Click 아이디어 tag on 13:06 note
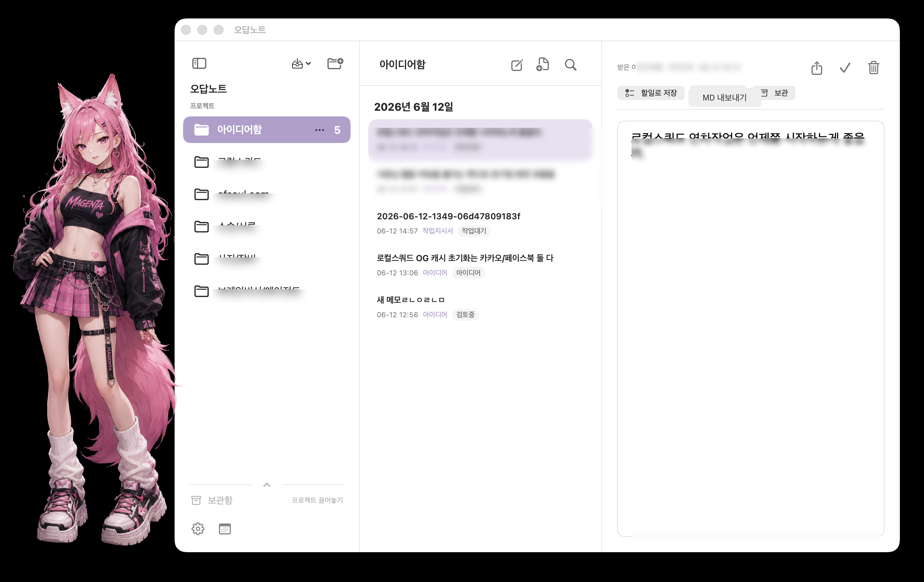This screenshot has width=924, height=582. pos(435,273)
